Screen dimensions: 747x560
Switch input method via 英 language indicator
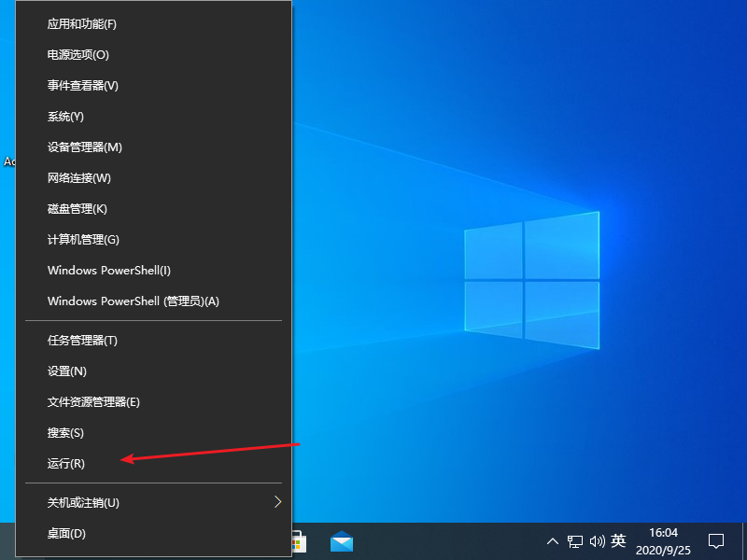click(x=617, y=540)
